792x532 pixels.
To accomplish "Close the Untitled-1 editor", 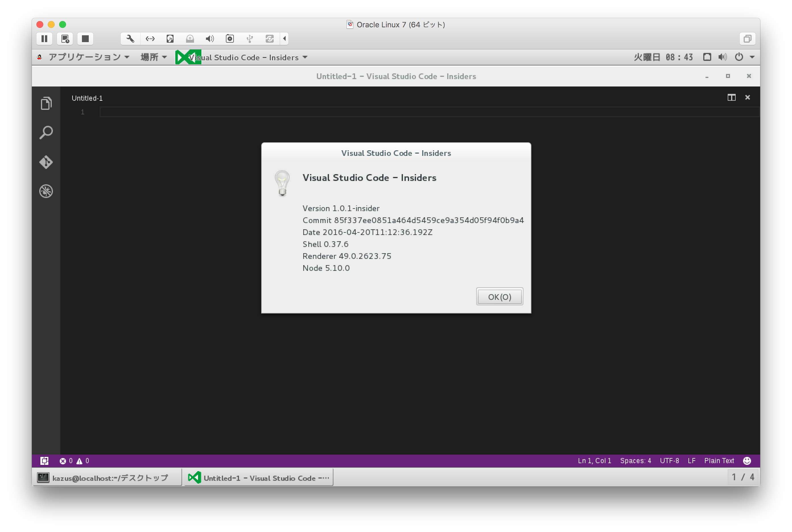I will coord(747,98).
